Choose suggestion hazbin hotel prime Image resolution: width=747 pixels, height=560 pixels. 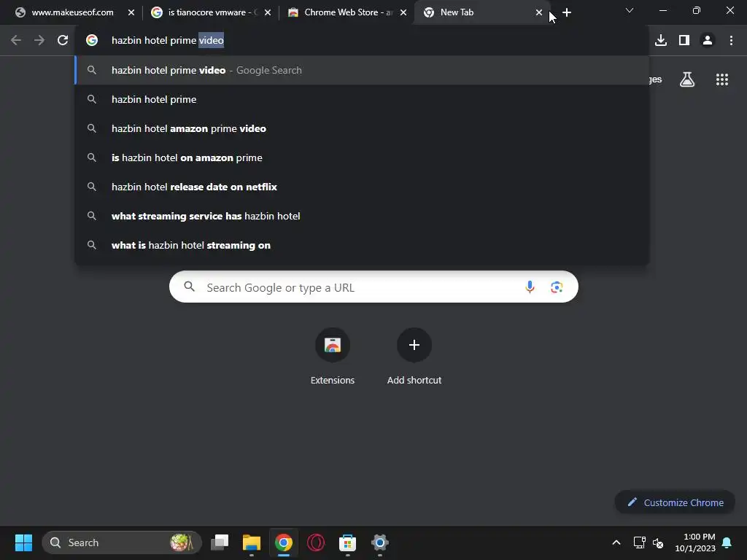(362, 99)
